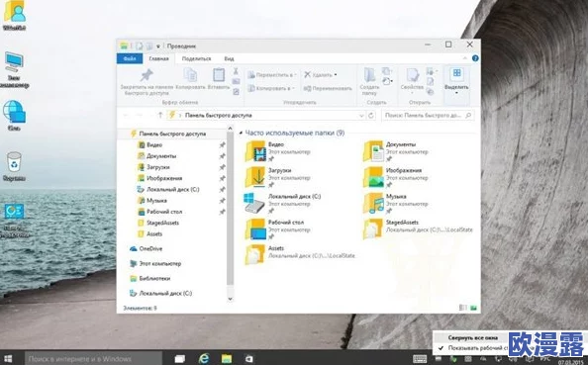Open the Assets folder in content pane
Image resolution: width=588 pixels, height=365 pixels.
(255, 255)
